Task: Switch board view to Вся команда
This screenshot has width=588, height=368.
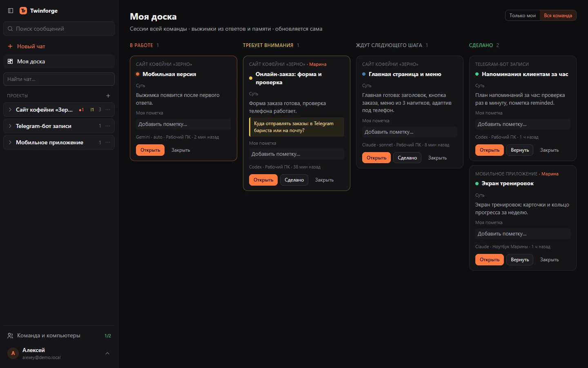Action: point(558,16)
